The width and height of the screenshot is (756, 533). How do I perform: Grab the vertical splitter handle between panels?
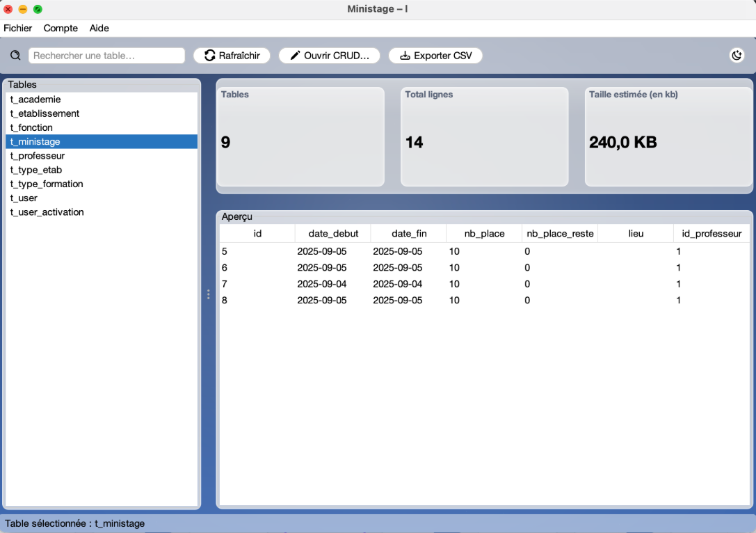click(x=208, y=294)
